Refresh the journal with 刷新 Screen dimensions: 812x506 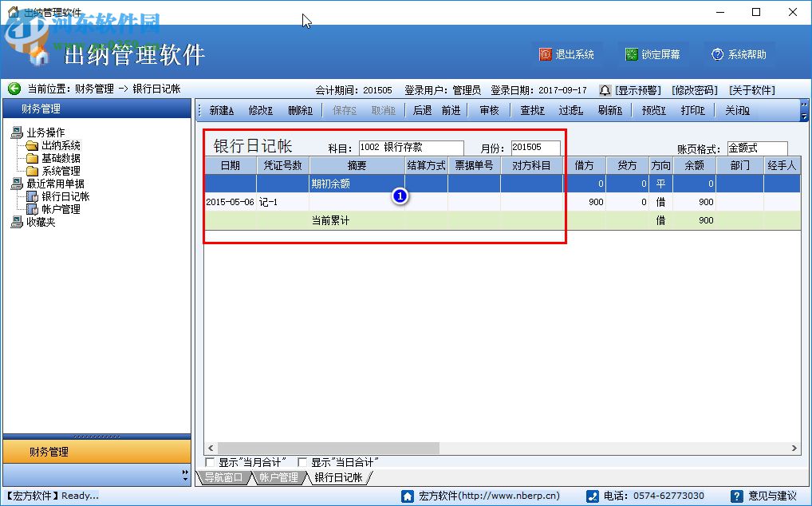point(609,110)
